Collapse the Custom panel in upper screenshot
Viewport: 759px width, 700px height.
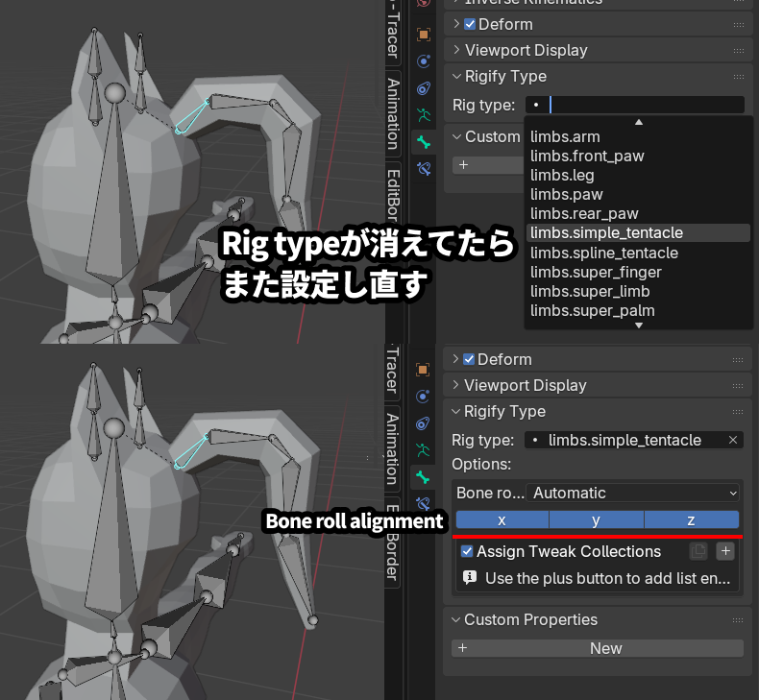coord(456,137)
